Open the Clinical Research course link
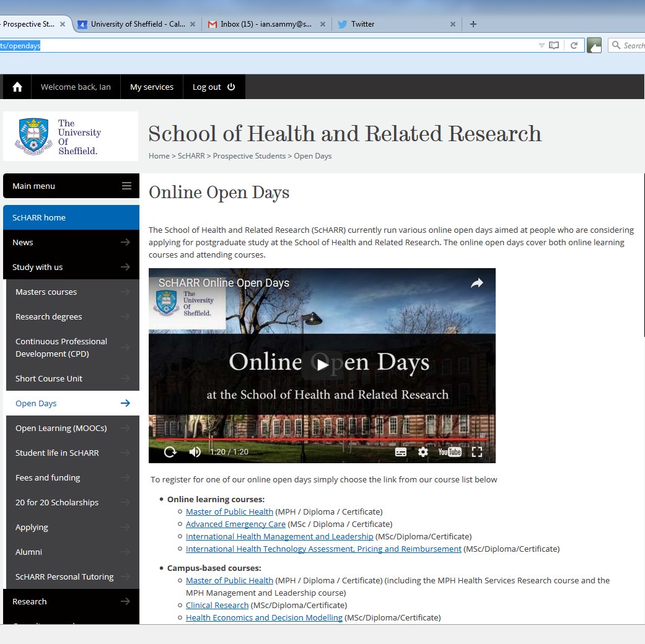The height and width of the screenshot is (644, 645). (x=217, y=606)
